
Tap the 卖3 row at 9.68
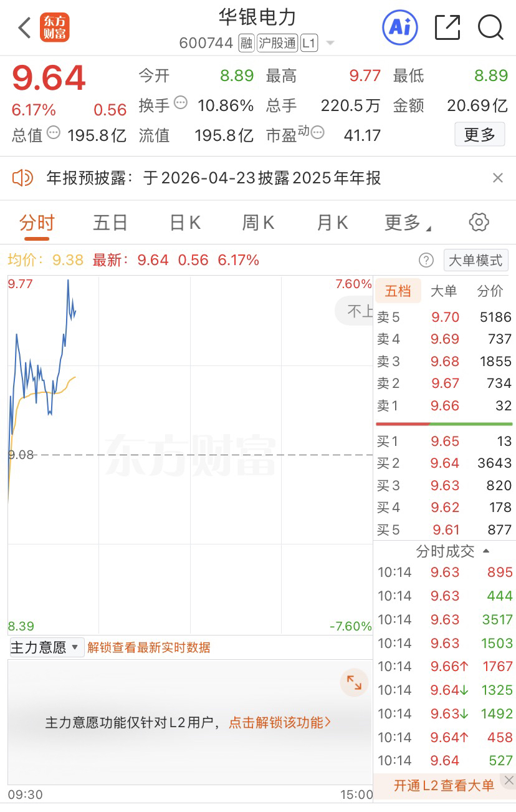click(x=444, y=362)
